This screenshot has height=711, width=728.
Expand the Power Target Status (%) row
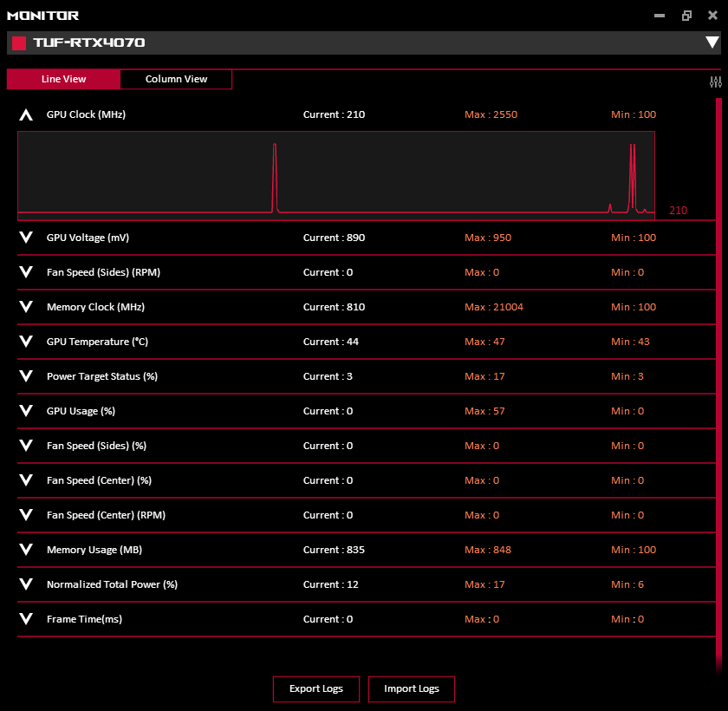(x=26, y=376)
